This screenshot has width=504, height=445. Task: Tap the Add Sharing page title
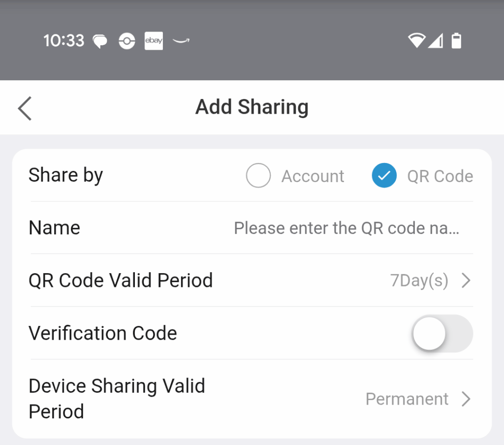[252, 107]
